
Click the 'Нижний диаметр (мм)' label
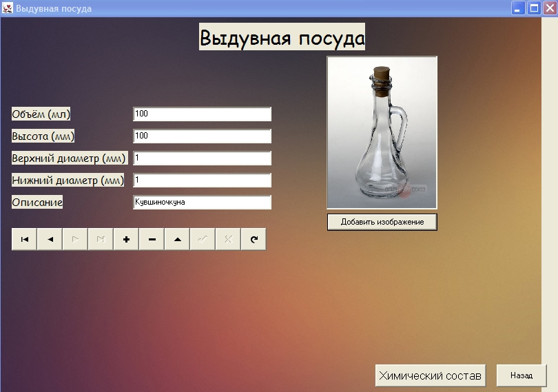[68, 180]
